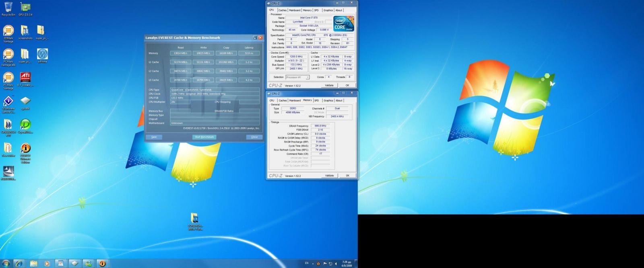Viewport: 644px width, 268px height.
Task: Launch the EVEREST Ultimate Edition desktop shortcut
Action: (x=25, y=153)
